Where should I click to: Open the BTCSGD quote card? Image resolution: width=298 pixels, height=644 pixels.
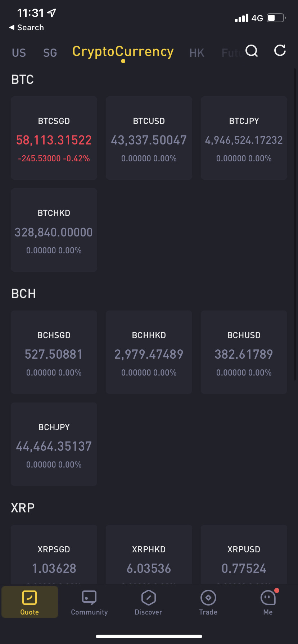[54, 138]
